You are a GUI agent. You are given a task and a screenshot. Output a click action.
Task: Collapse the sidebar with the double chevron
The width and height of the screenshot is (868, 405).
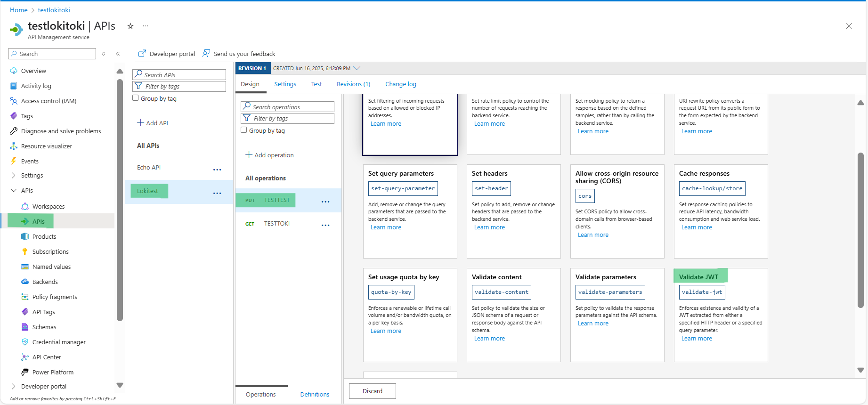point(118,54)
